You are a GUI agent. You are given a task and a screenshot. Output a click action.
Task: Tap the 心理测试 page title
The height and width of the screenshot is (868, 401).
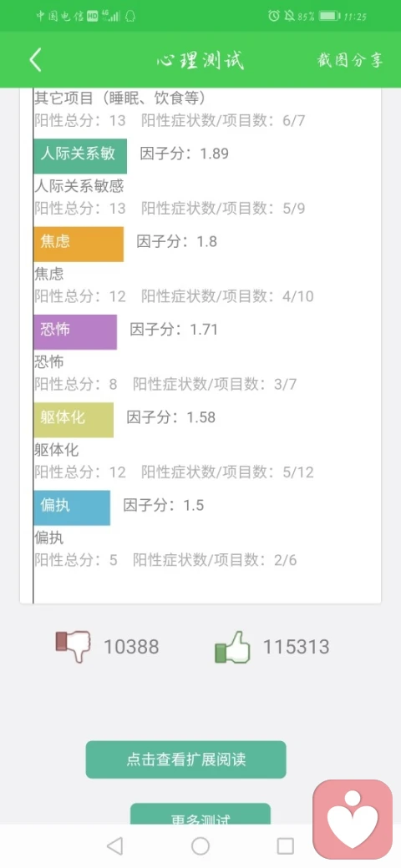pyautogui.click(x=200, y=60)
